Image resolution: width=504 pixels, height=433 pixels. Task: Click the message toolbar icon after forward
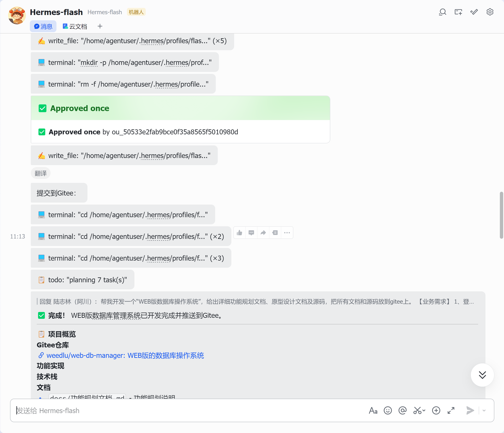click(275, 233)
